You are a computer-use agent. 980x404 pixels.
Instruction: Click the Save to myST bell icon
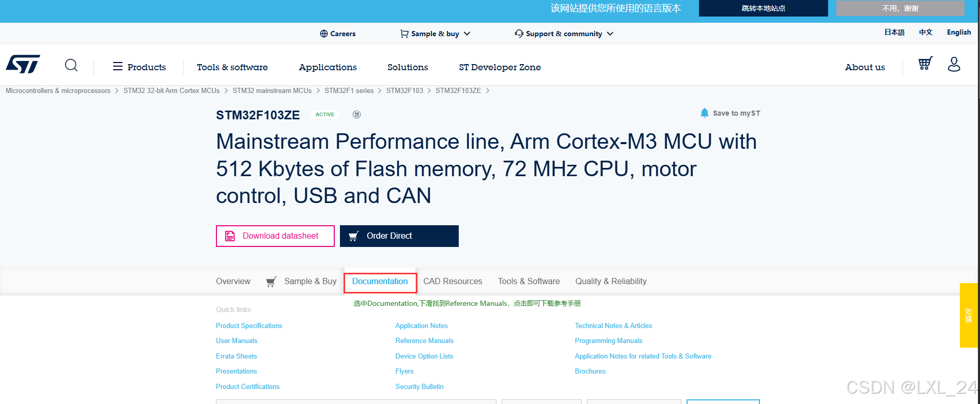pos(704,113)
